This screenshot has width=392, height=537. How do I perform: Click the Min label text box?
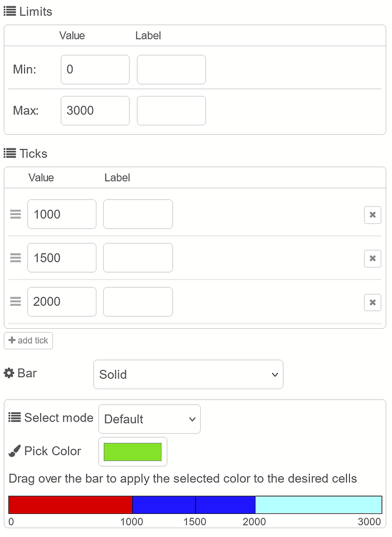[171, 70]
